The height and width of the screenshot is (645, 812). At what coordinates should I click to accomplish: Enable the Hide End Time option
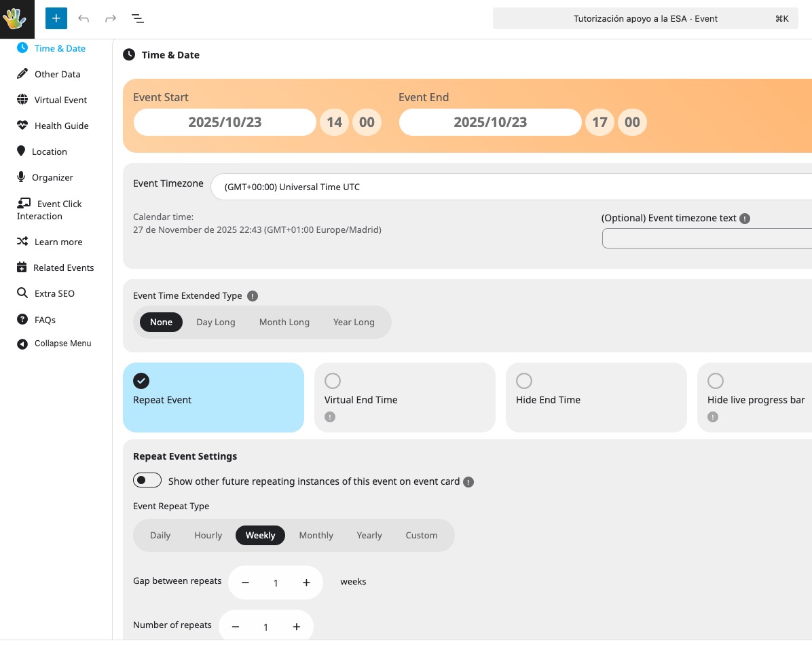click(x=524, y=381)
